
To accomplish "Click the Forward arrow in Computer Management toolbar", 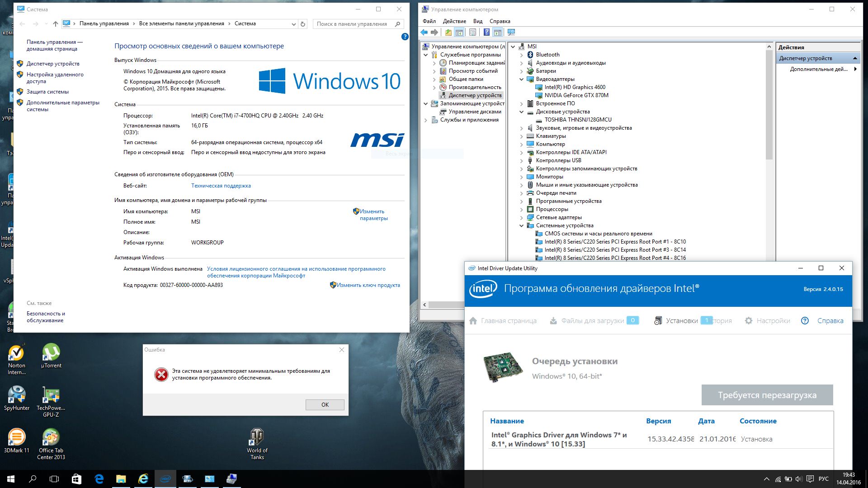I will [x=434, y=32].
